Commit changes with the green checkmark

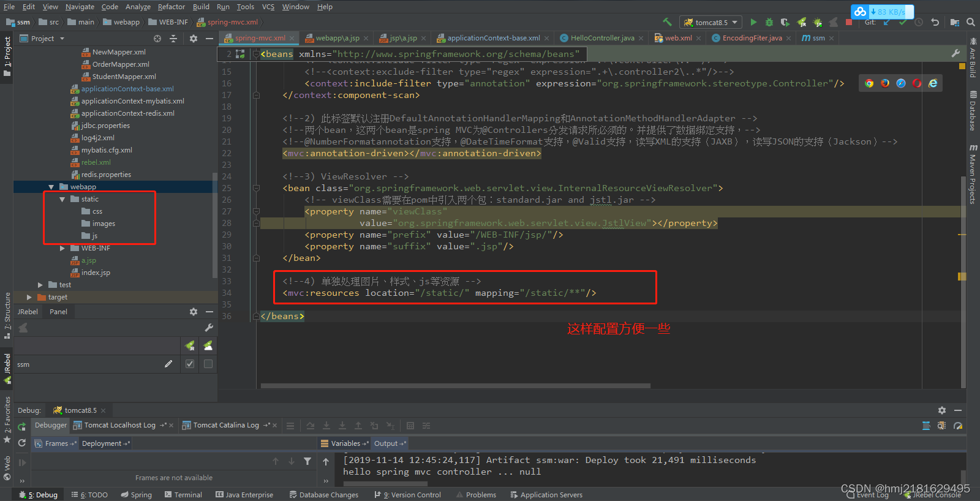902,23
